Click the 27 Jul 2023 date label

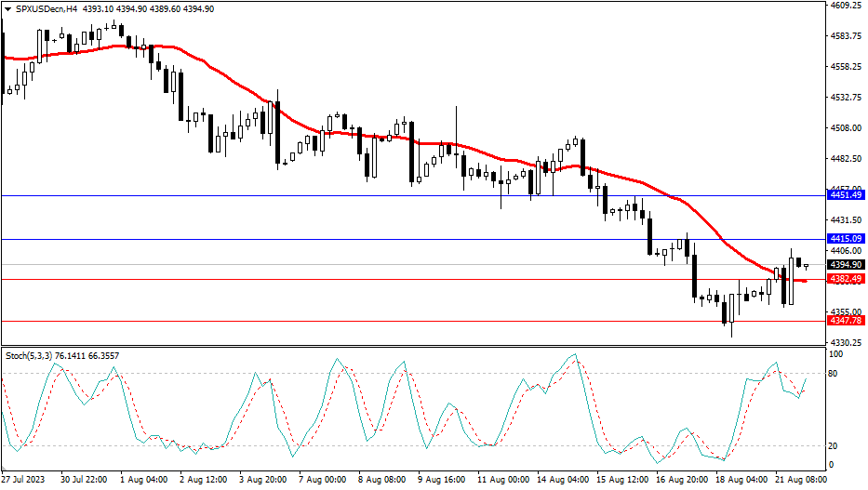tap(24, 481)
